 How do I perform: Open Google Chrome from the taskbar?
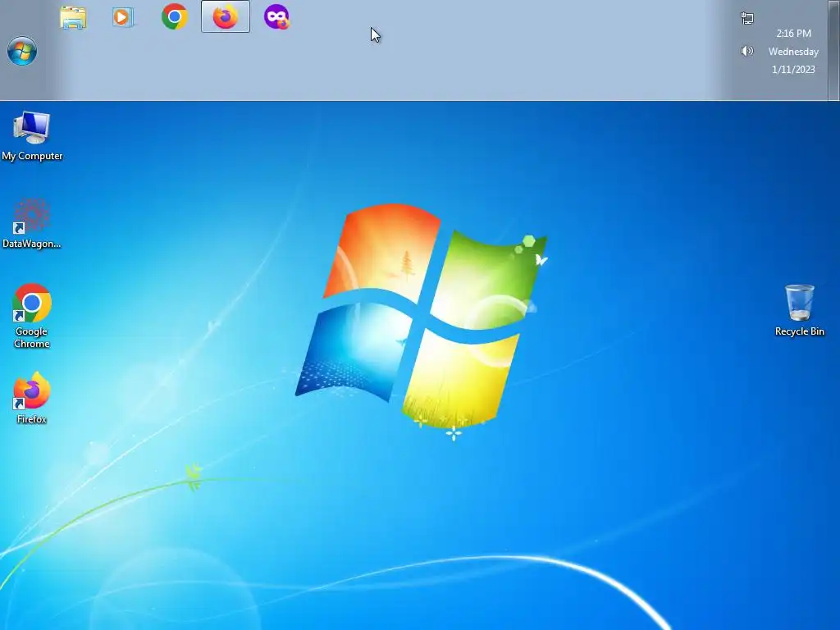(x=174, y=16)
